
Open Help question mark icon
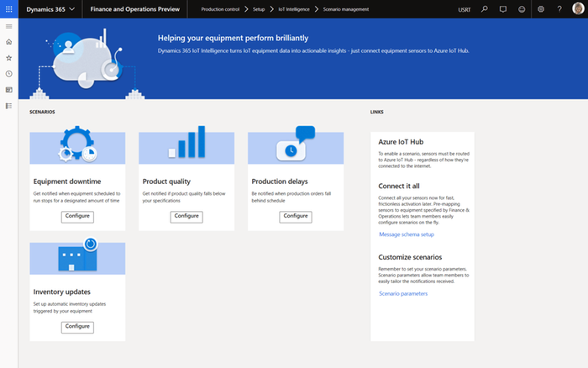pyautogui.click(x=559, y=8)
